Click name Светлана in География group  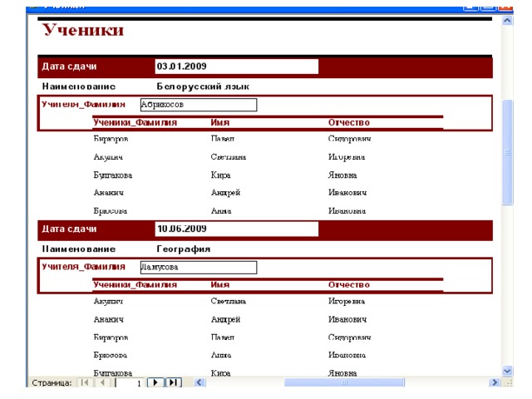click(229, 301)
